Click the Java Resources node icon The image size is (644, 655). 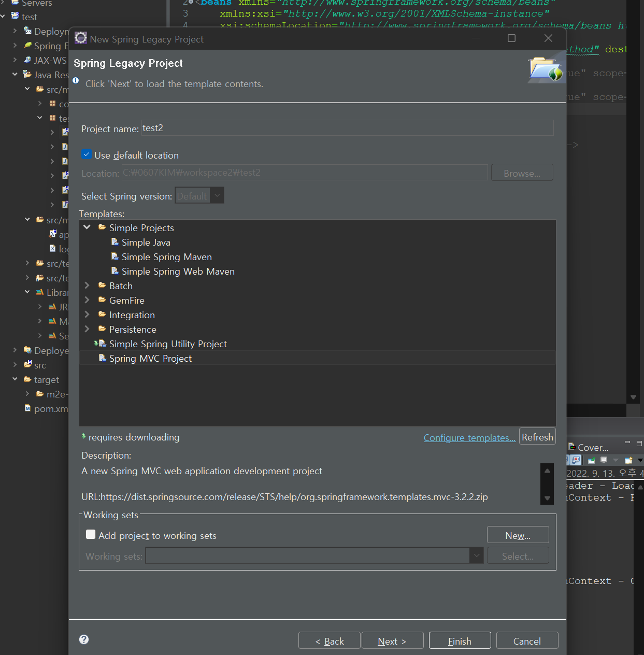[x=27, y=75]
